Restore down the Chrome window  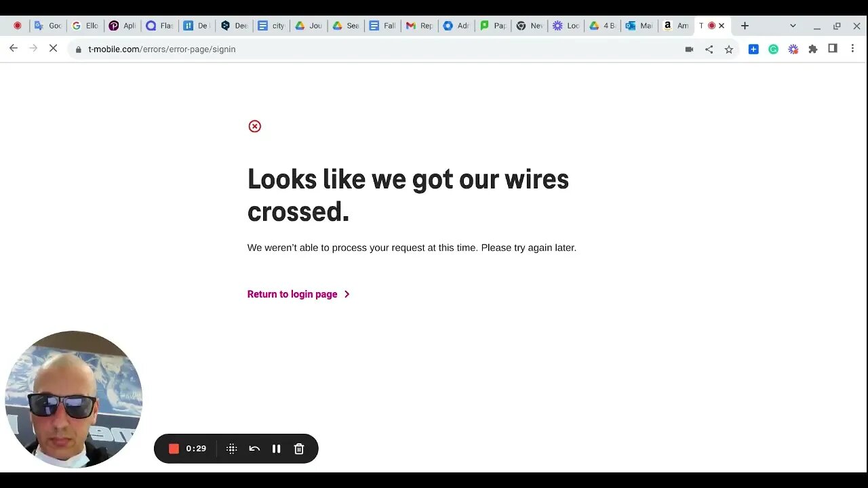click(x=837, y=26)
